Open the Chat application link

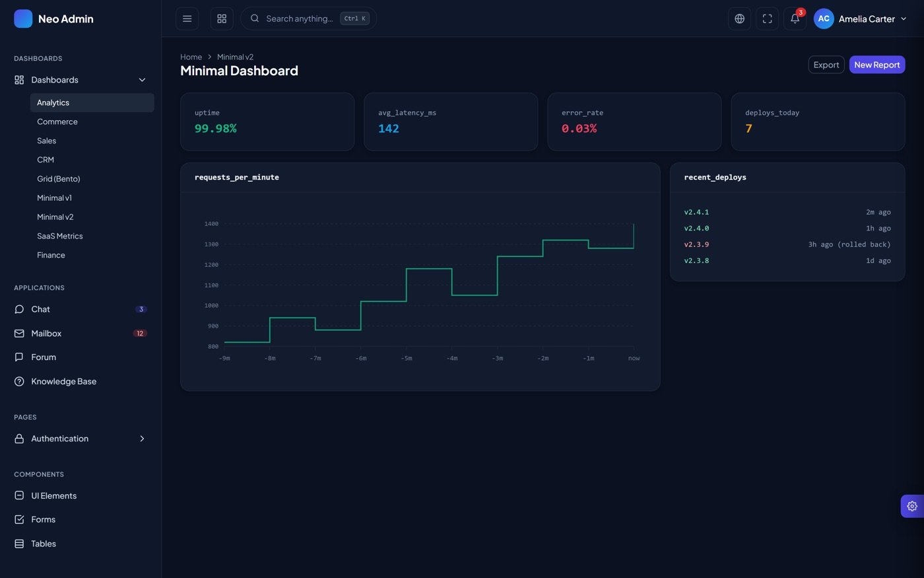pos(81,309)
